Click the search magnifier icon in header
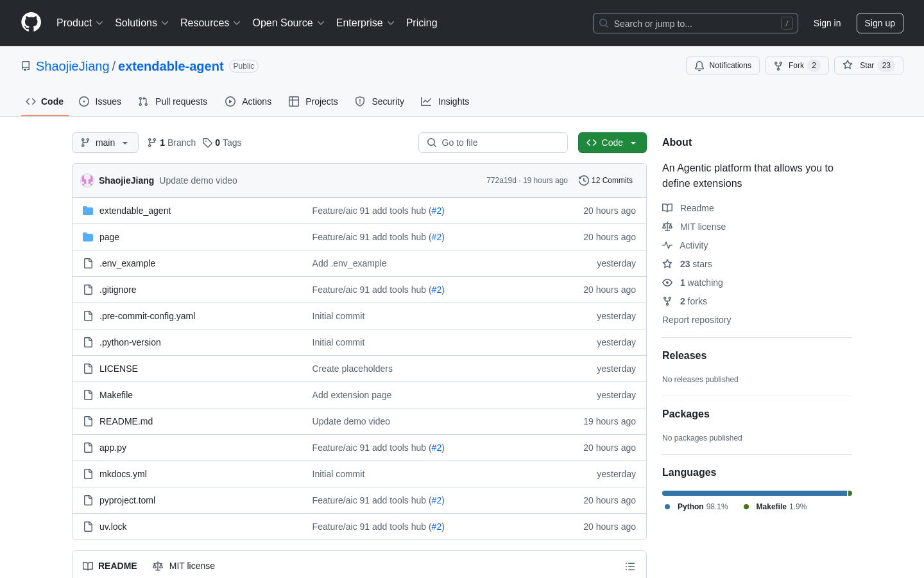 [604, 23]
